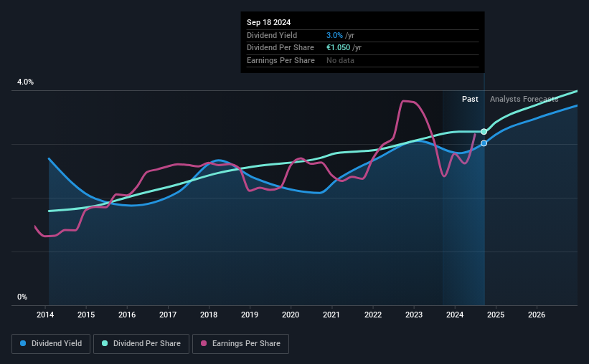Select the blue Dividend Yield data point marker
589x364 pixels.
point(484,143)
